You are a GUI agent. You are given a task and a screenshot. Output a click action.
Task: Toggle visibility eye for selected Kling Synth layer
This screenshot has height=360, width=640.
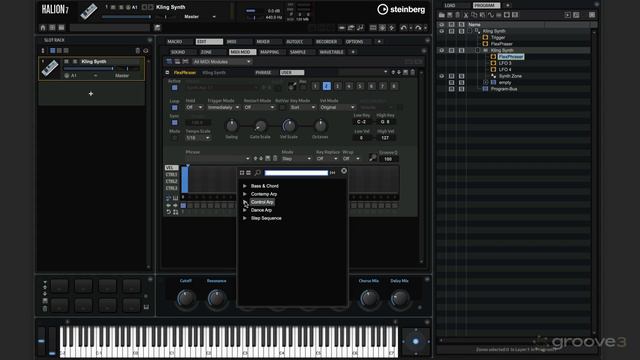click(x=441, y=50)
